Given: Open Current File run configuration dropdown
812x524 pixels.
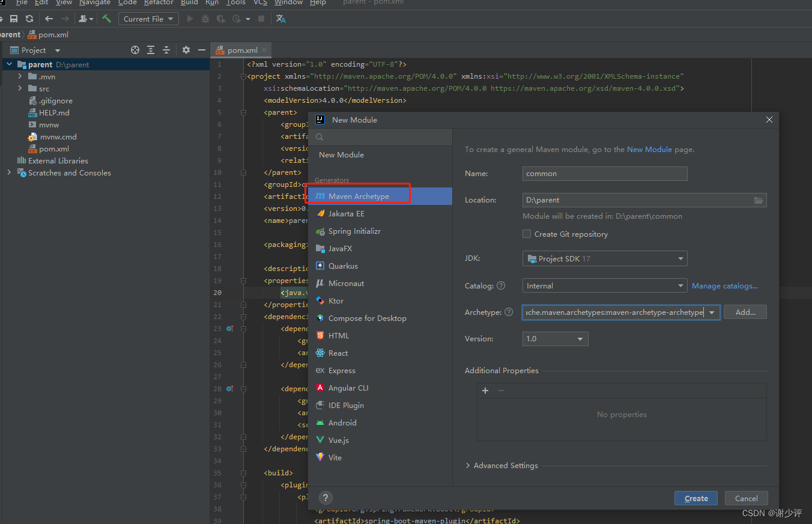Looking at the screenshot, I should pos(148,19).
